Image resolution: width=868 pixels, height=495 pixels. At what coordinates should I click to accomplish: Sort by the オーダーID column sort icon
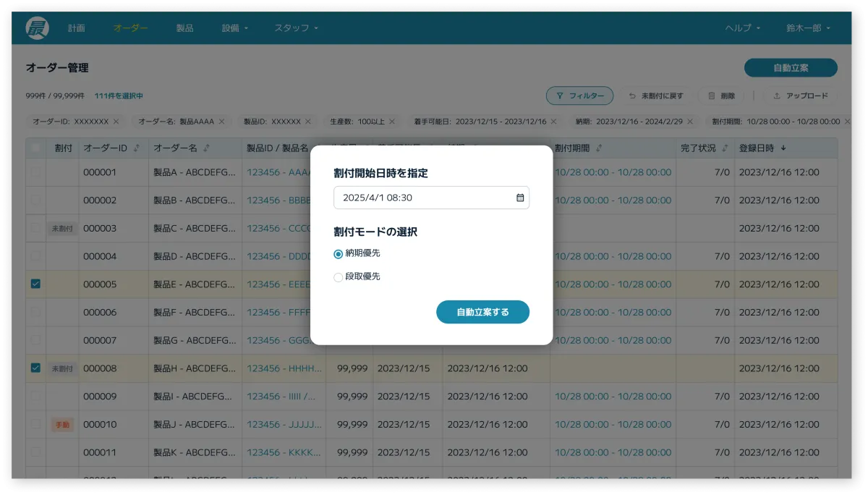136,148
